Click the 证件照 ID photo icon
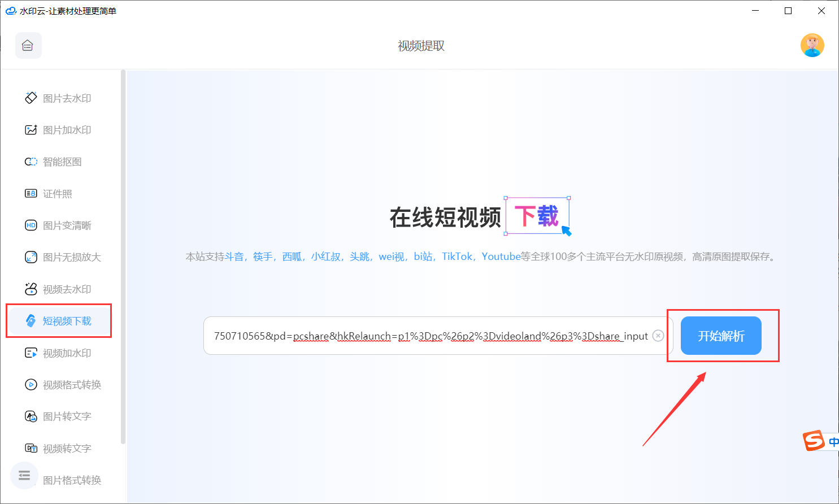839x504 pixels. pyautogui.click(x=31, y=194)
